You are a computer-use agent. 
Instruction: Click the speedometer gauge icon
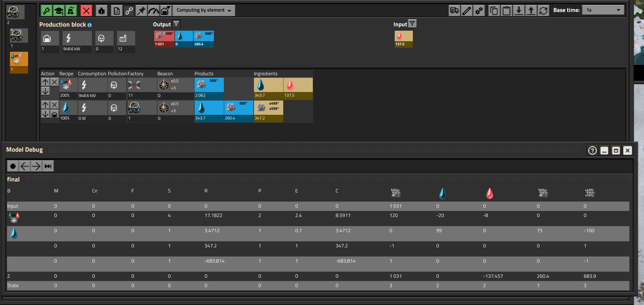[153, 11]
